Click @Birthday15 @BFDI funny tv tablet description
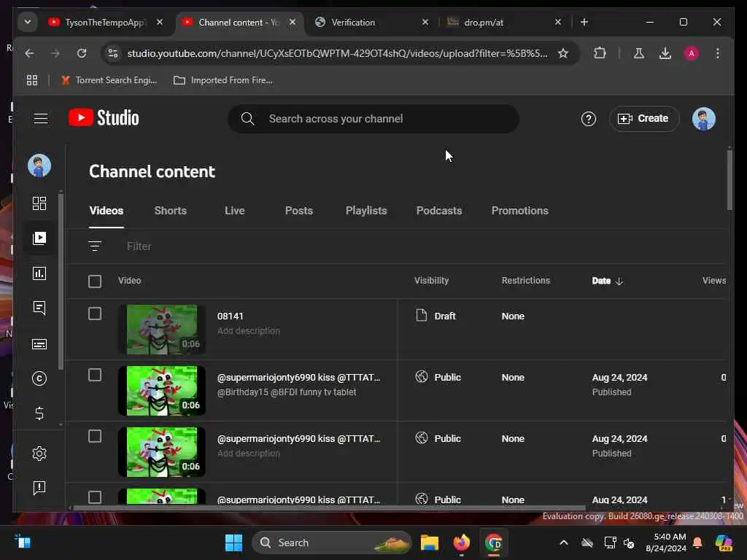The image size is (747, 560). point(286,392)
